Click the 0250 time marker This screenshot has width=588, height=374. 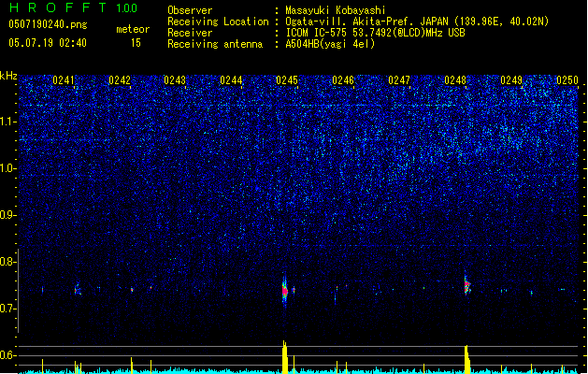[567, 80]
